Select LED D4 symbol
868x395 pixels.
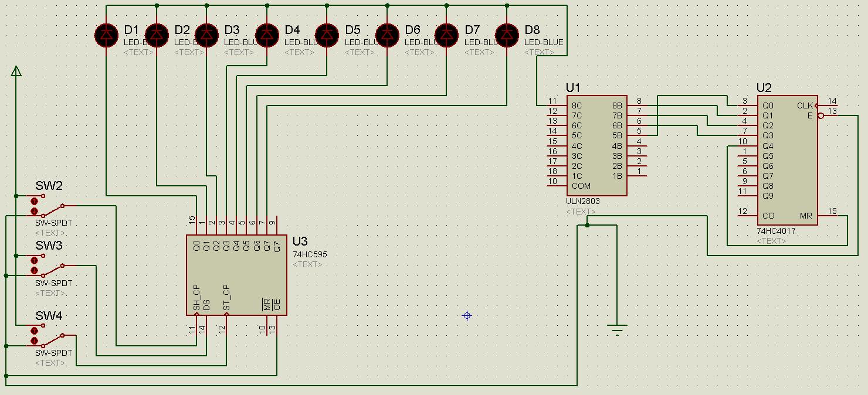267,35
